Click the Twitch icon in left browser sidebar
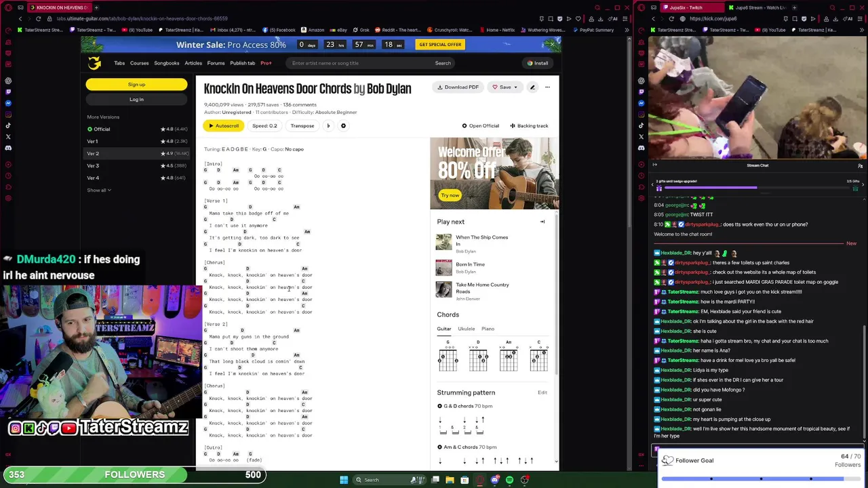 click(8, 91)
